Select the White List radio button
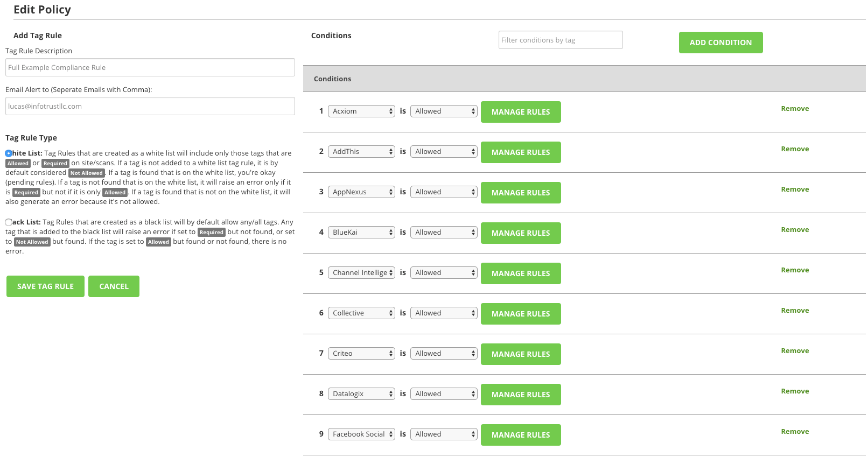868x457 pixels. click(9, 153)
